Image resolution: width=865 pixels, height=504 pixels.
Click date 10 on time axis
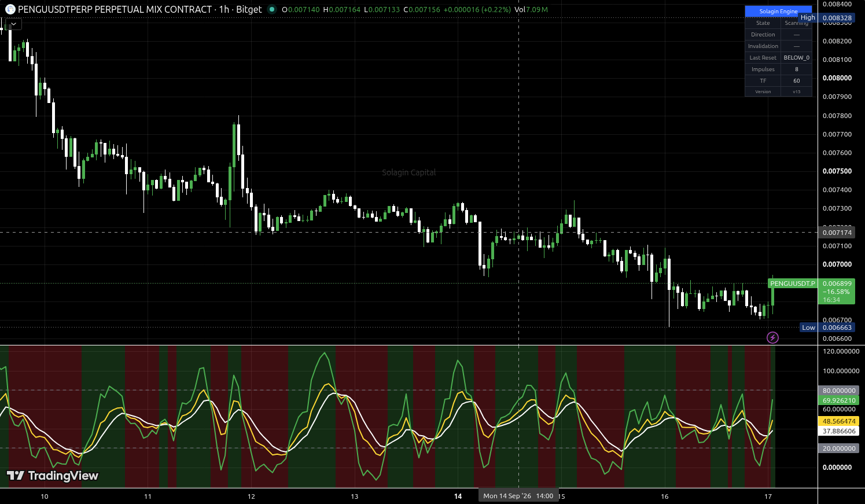click(45, 496)
